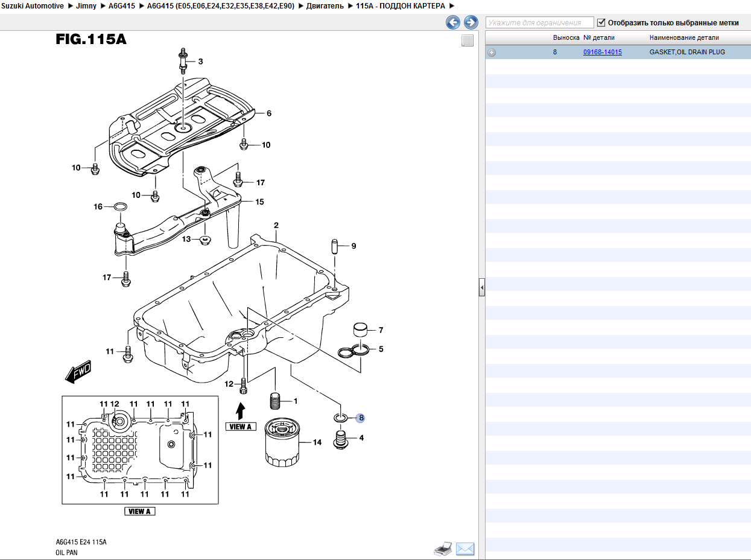Click the email envelope icon
This screenshot has height=560, width=751.
point(465,549)
